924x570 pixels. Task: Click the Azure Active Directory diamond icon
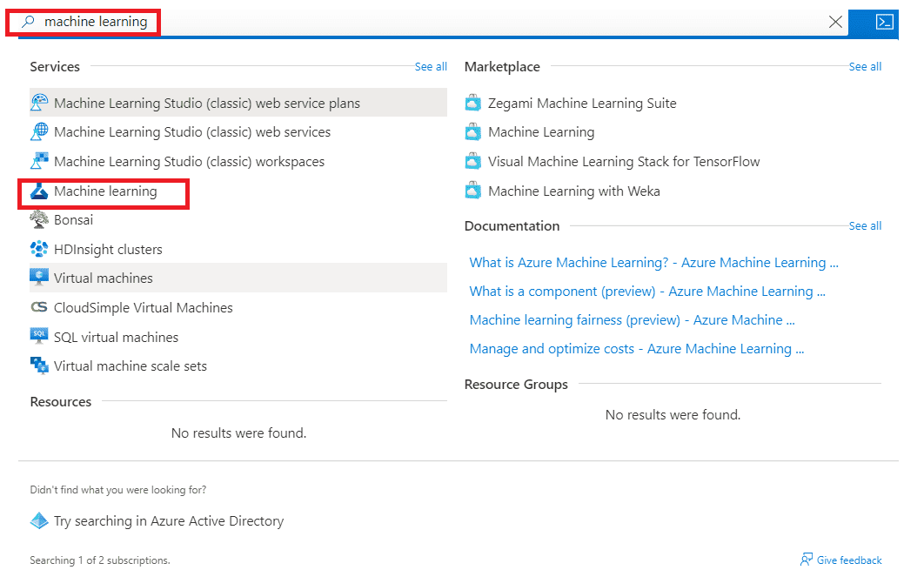coord(39,520)
